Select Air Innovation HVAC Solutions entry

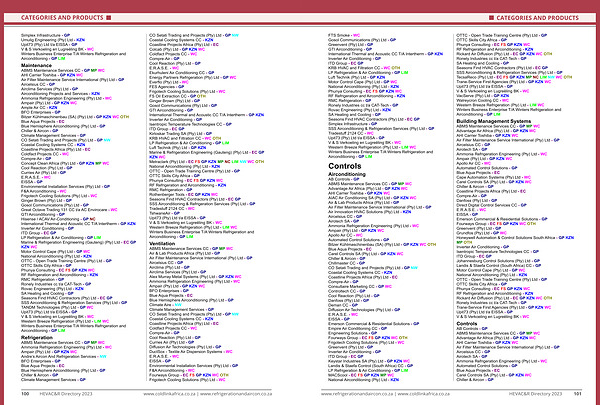[x=369, y=212]
